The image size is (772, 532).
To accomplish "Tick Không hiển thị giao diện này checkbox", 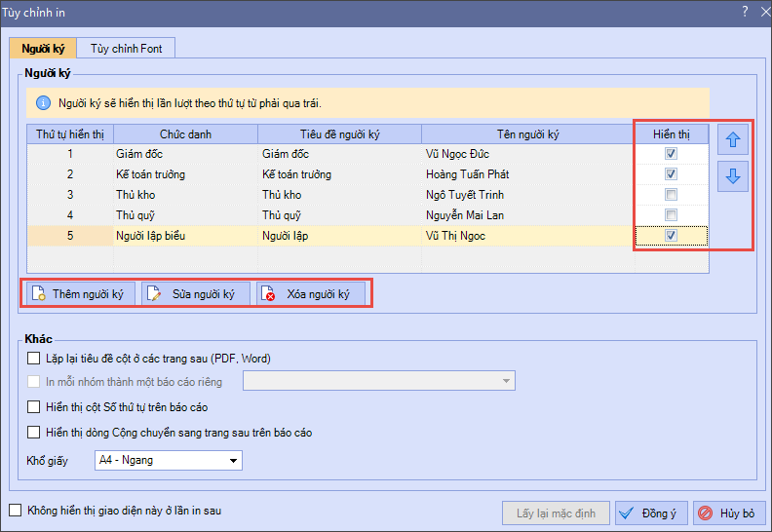I will [x=15, y=510].
